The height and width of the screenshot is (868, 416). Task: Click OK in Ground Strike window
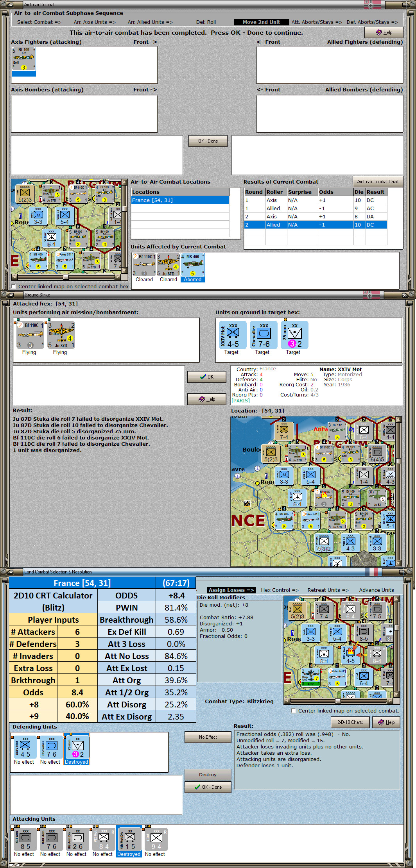206,377
